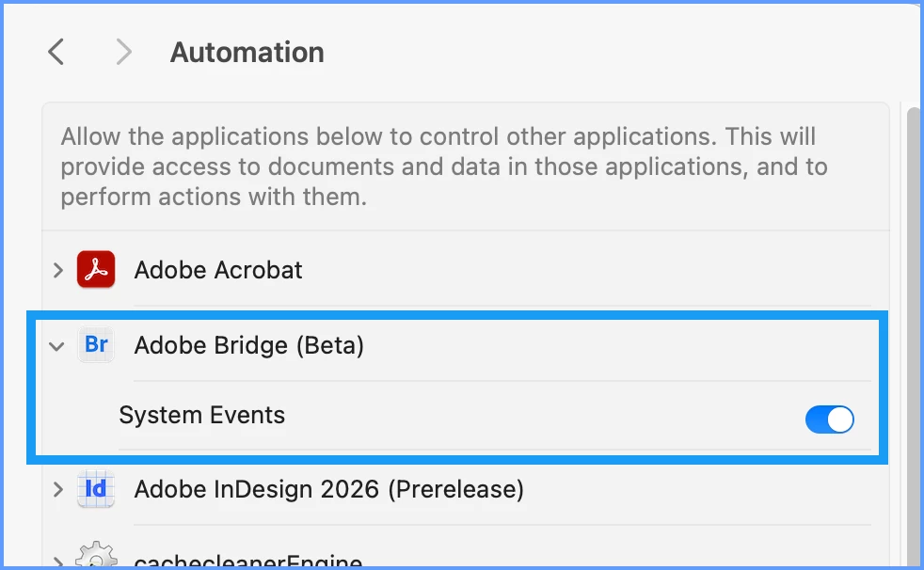Viewport: 924px width, 570px height.
Task: Expand the Adobe Acrobat row
Action: coord(57,270)
